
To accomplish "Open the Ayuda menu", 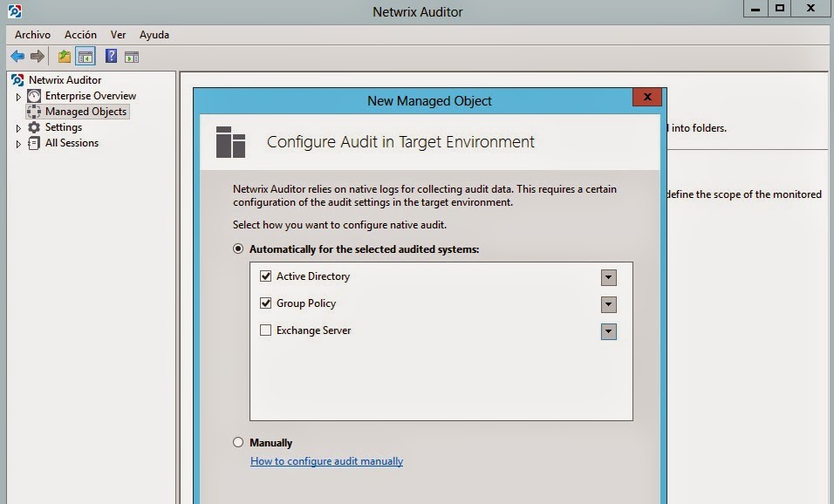I will click(x=154, y=35).
